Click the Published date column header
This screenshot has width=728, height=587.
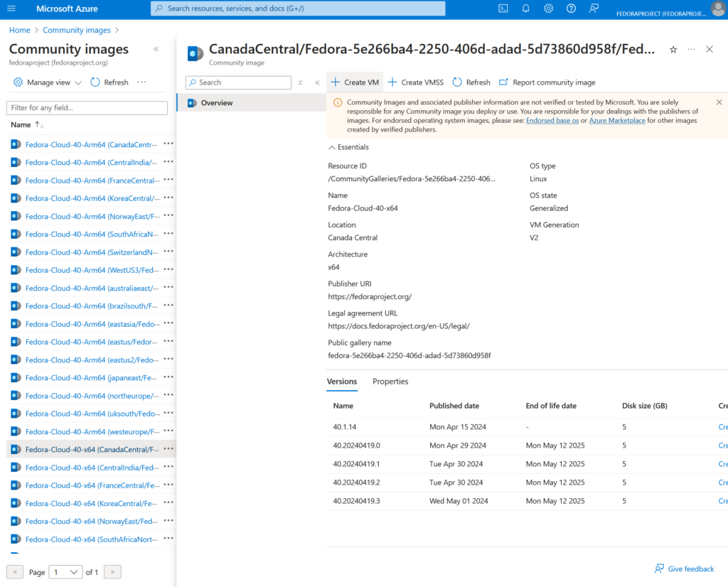(454, 406)
